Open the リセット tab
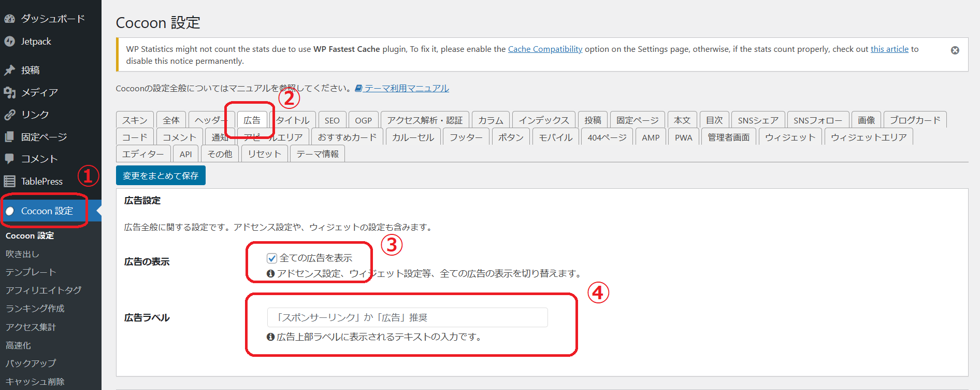The height and width of the screenshot is (390, 980). point(265,154)
